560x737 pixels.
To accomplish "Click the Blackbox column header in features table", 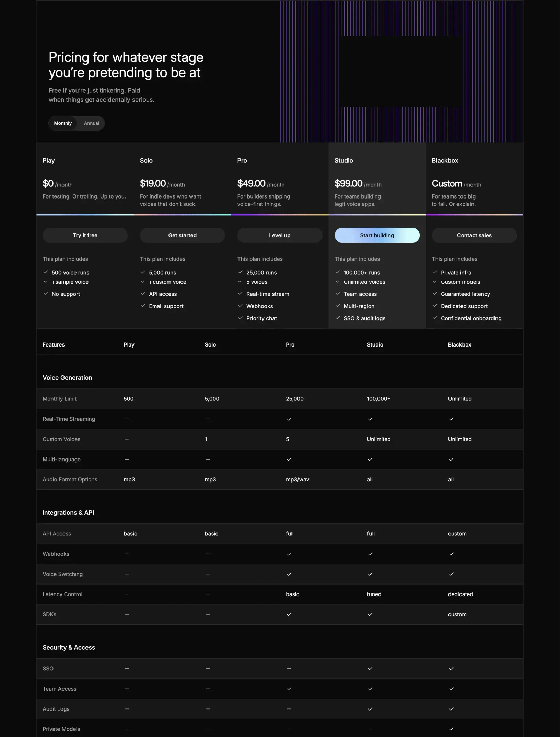I will pos(459,345).
